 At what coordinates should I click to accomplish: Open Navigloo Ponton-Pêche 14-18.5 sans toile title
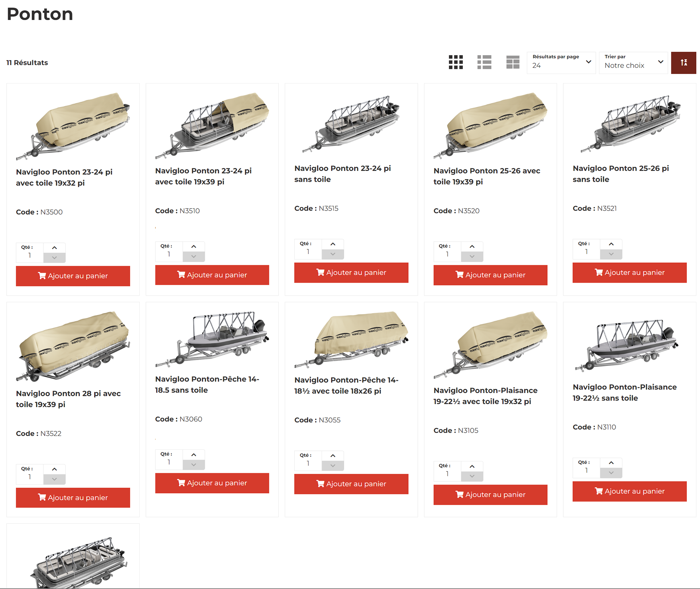[x=207, y=385]
